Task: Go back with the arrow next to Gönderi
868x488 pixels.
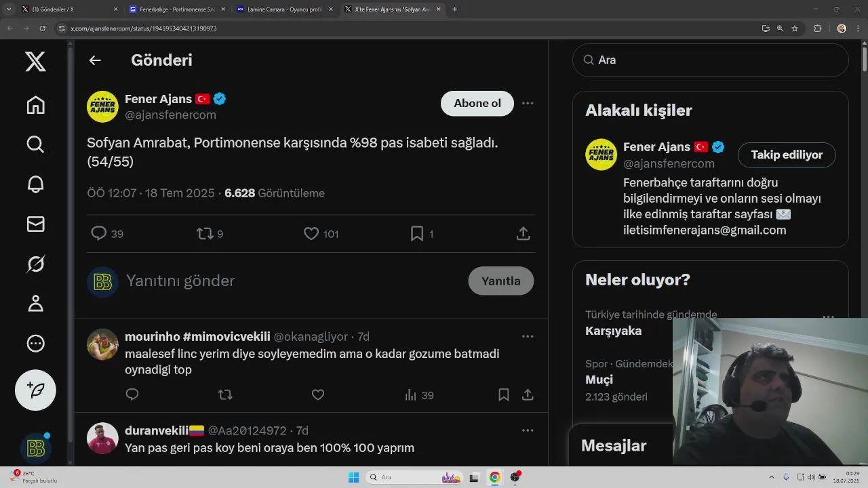Action: click(95, 60)
